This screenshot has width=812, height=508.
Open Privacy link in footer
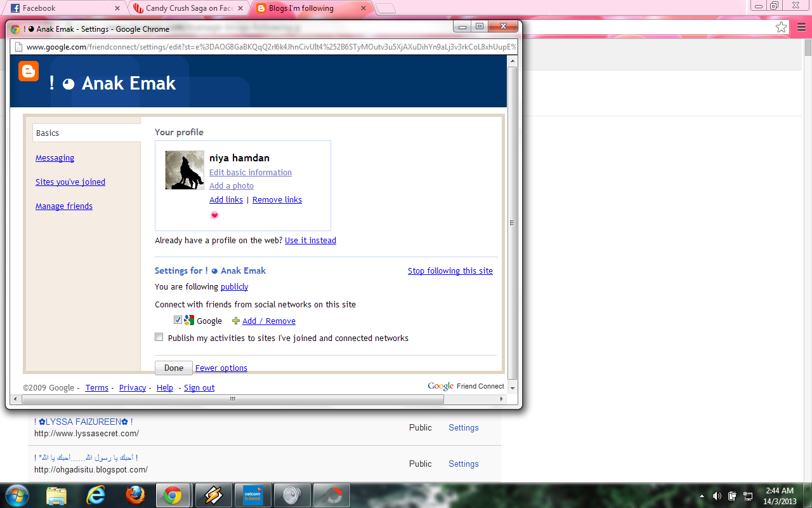point(133,387)
